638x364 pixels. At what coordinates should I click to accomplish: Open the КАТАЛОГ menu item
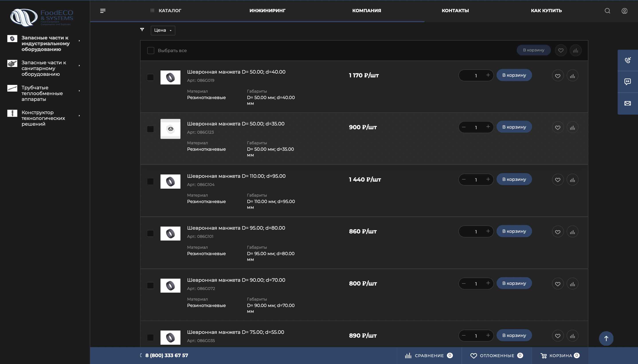pyautogui.click(x=170, y=10)
